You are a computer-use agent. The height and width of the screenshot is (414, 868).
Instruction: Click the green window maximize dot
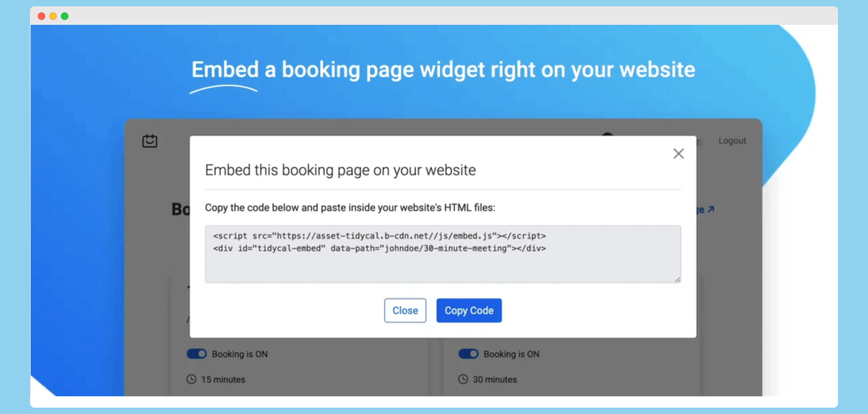(65, 16)
